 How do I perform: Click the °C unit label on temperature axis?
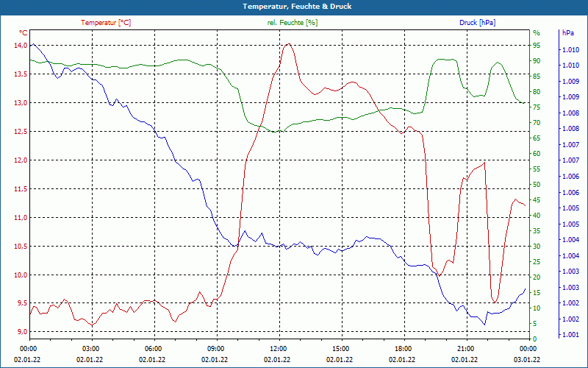pos(24,33)
